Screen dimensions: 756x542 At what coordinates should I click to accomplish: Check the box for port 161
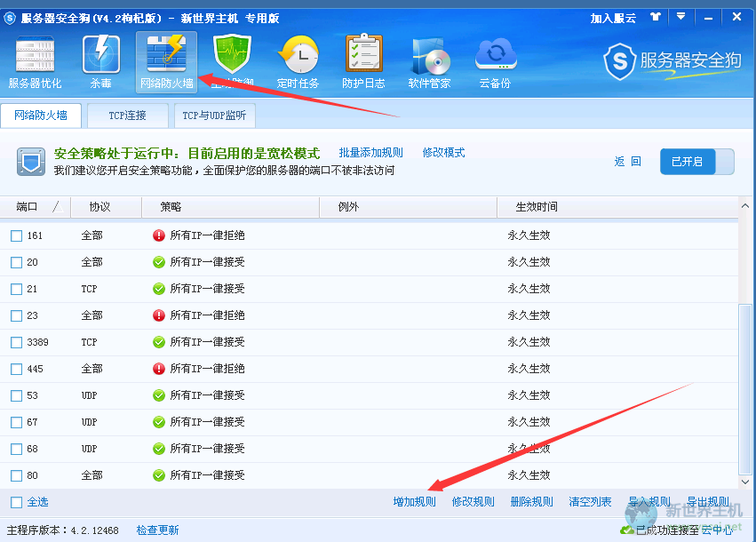click(16, 235)
